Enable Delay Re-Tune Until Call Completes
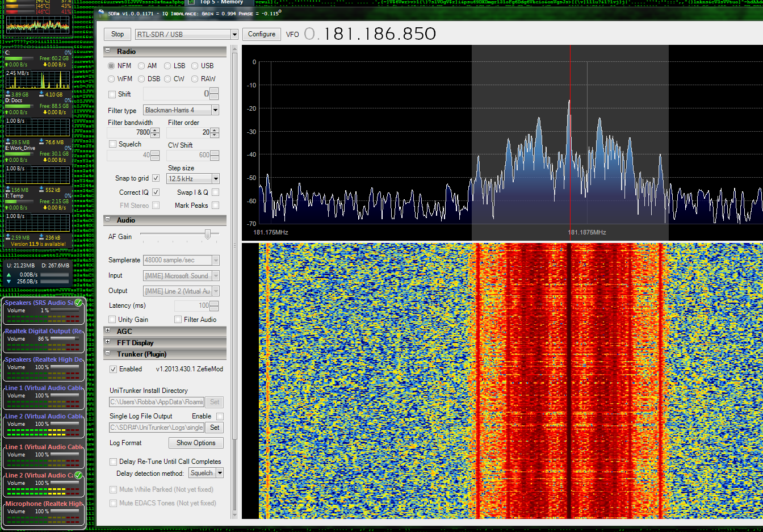The image size is (763, 532). coord(113,462)
